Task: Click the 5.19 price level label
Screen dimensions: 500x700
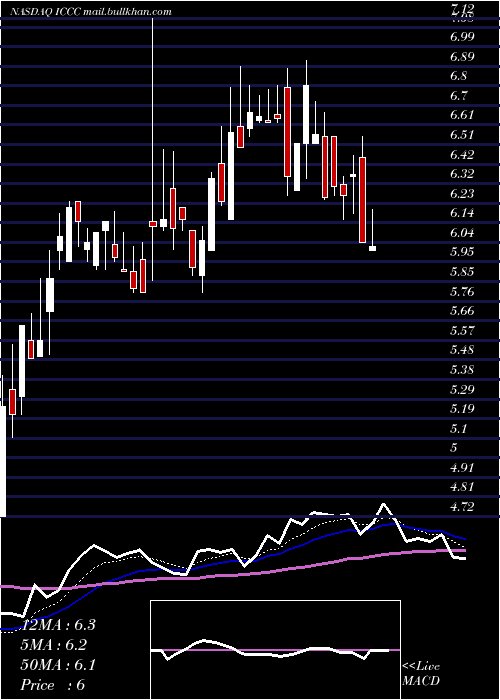Action: (462, 409)
